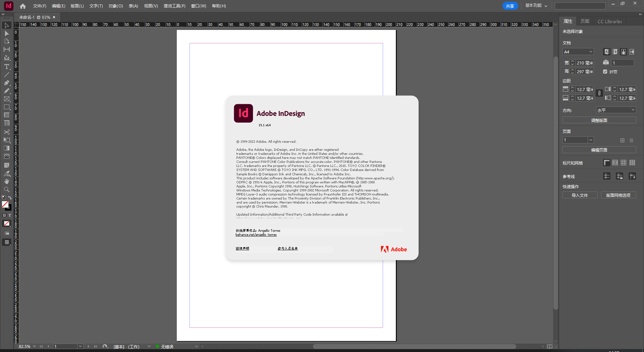Viewport: 644px width, 352px height.
Task: Select the Gap tool
Action: click(x=6, y=49)
